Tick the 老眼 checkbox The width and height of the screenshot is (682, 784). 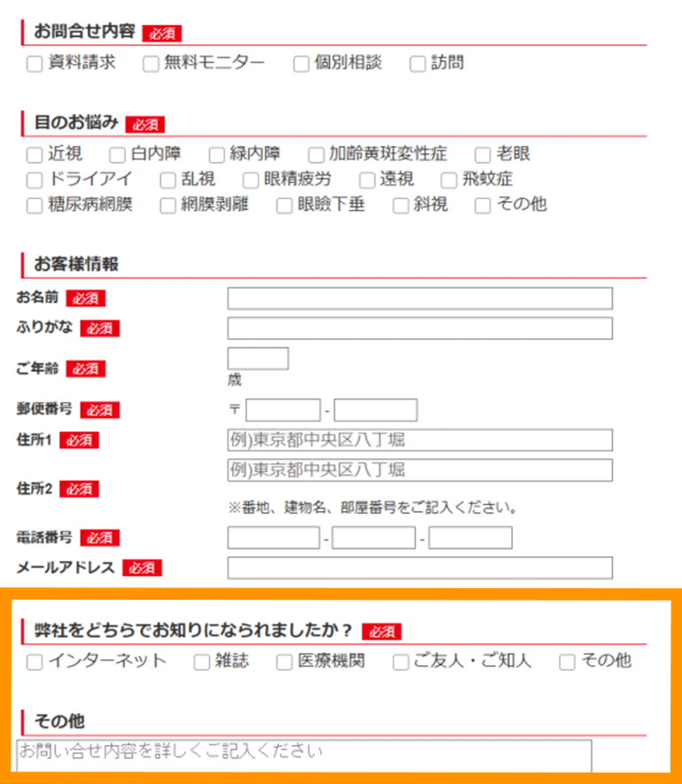(483, 155)
